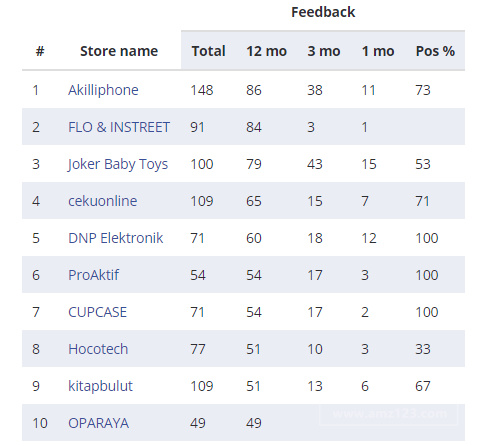Screen dimensions: 479x446
Task: Click the Store name column header
Action: [119, 51]
